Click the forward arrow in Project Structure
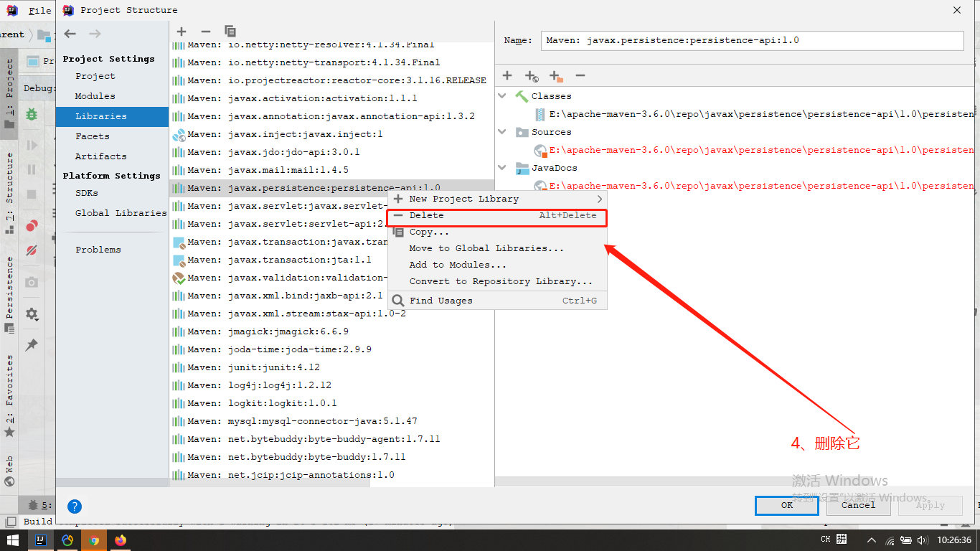 [x=95, y=34]
